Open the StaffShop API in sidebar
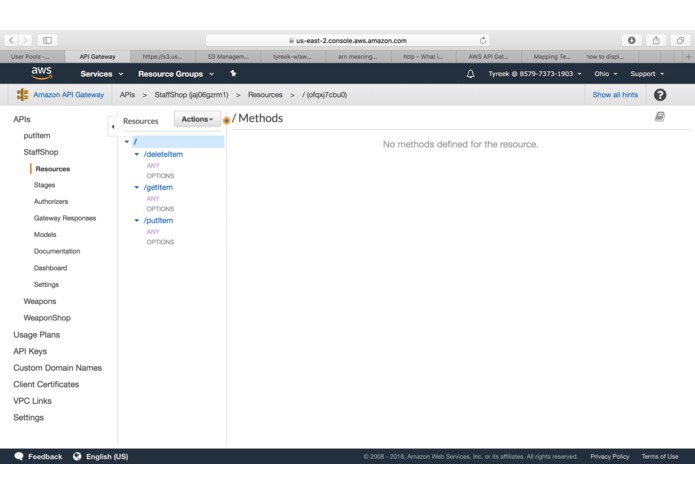Screen dimensions: 695x494 [41, 152]
